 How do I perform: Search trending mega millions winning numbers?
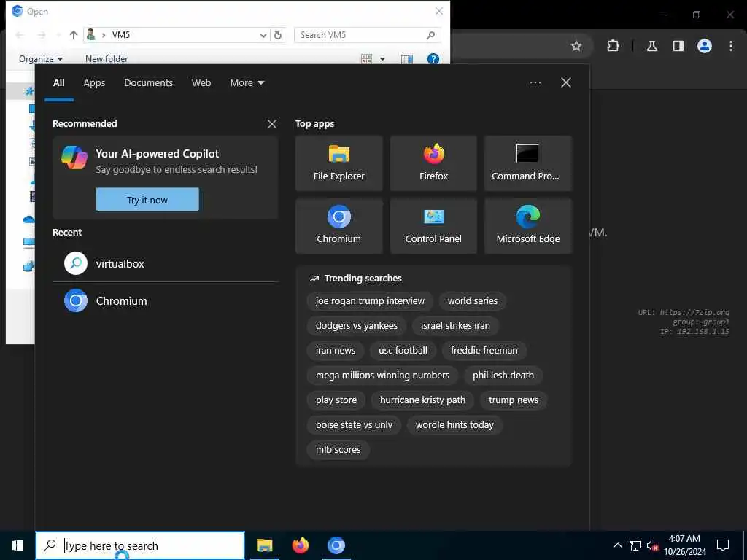pos(382,376)
